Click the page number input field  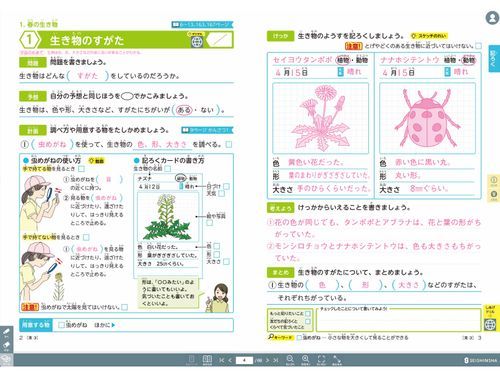click(x=244, y=360)
